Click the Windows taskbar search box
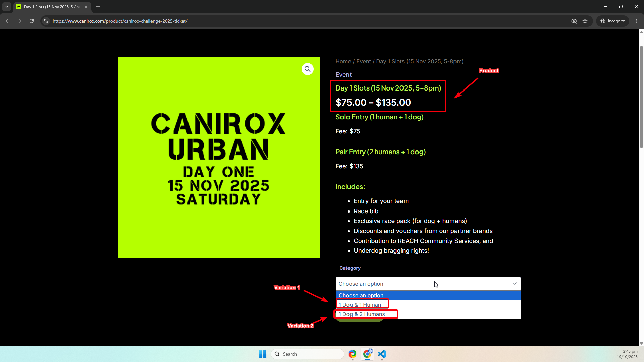 (308, 354)
